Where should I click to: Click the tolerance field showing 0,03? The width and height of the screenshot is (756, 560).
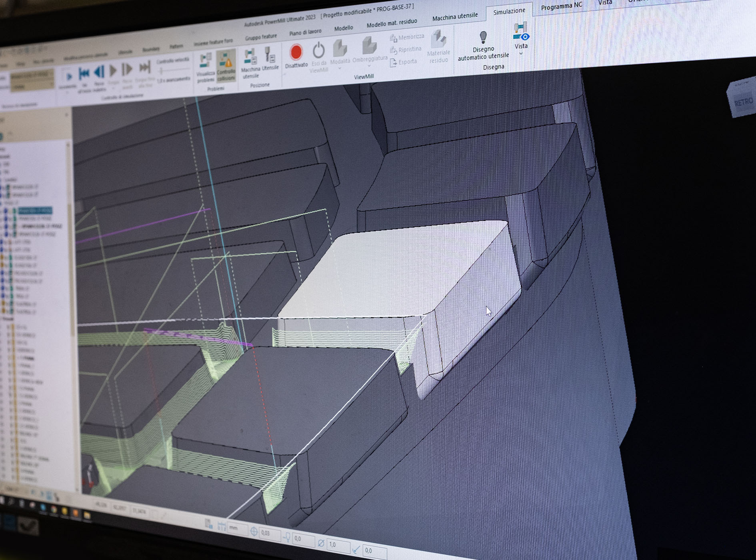point(269,533)
